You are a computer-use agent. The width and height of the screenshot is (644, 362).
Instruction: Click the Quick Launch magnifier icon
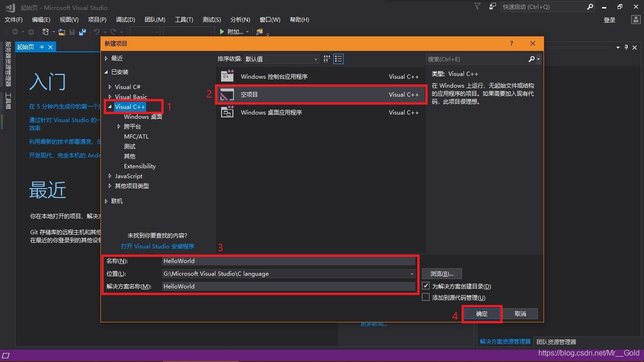[x=590, y=7]
